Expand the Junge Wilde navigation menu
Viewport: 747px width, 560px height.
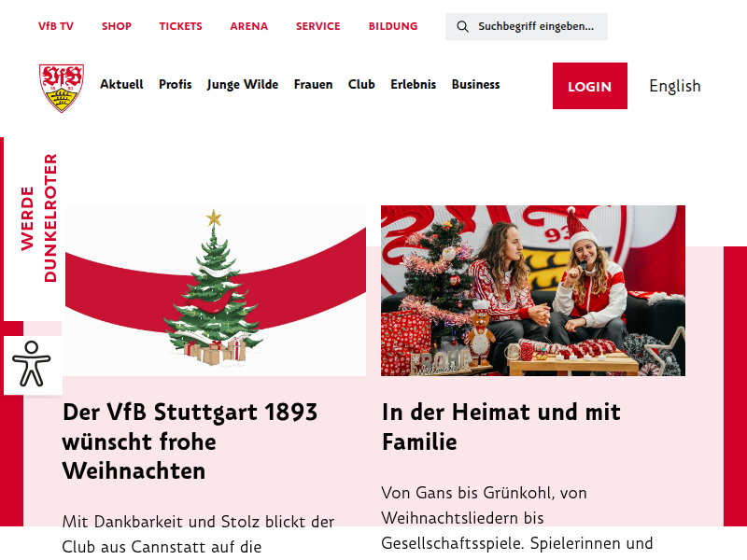243,85
